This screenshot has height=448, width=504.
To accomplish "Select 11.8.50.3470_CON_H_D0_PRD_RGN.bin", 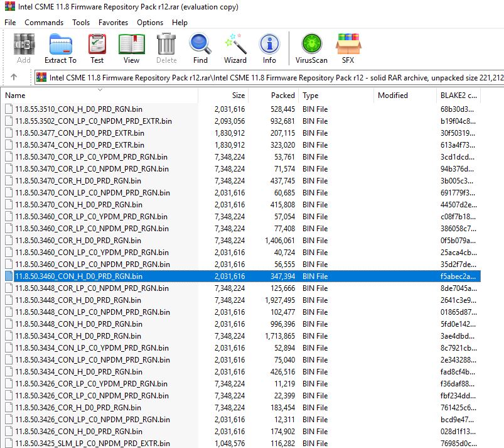I will (78, 204).
